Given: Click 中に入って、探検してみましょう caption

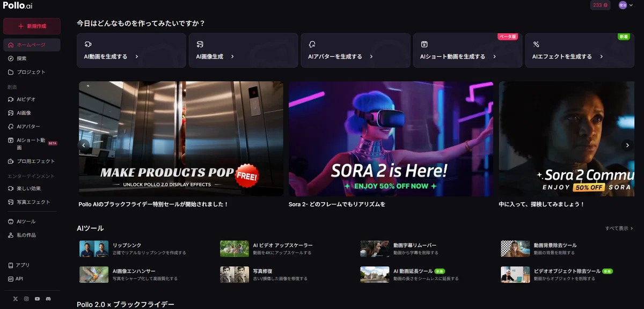Looking at the screenshot, I should (x=541, y=204).
